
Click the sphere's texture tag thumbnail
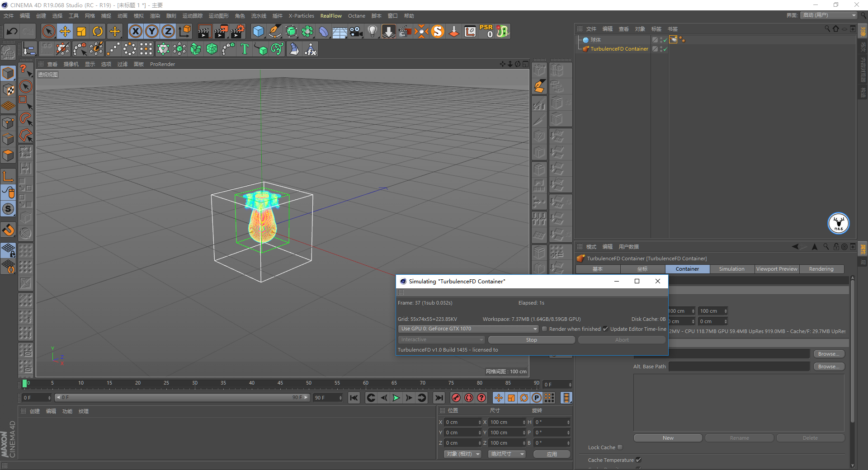[673, 40]
